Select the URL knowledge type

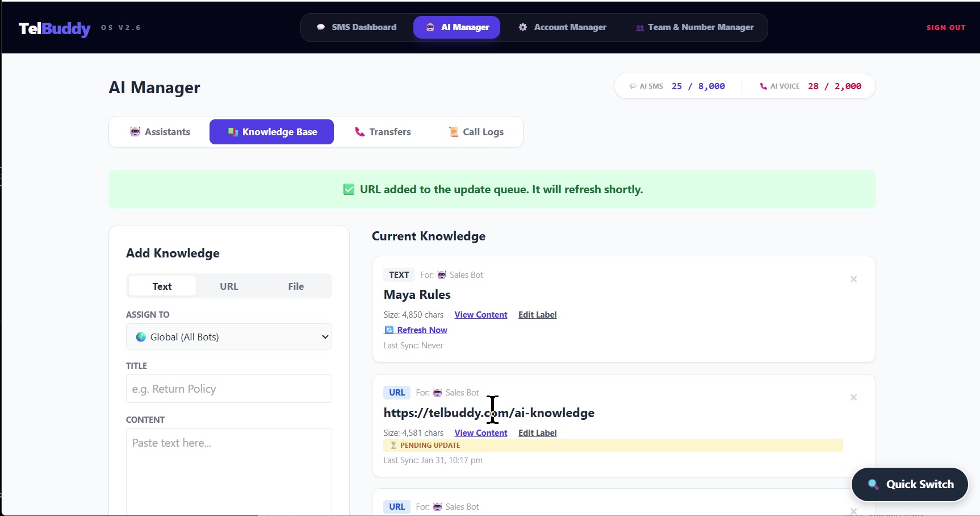click(229, 286)
